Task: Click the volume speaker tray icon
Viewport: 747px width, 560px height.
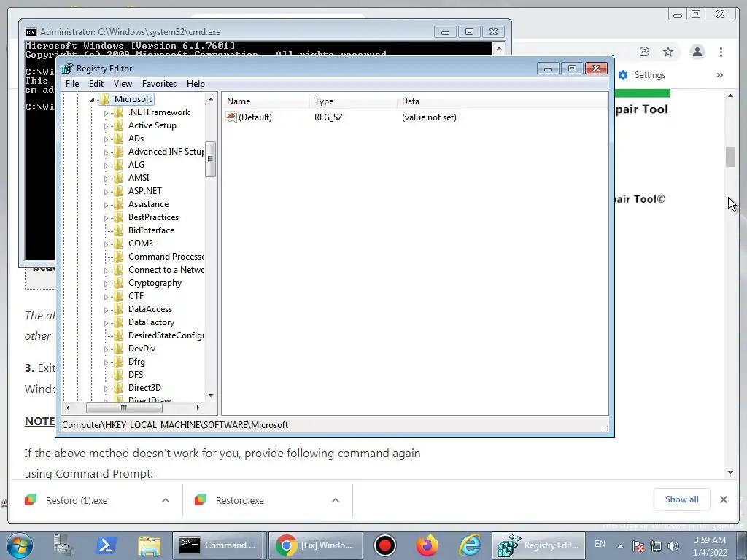Action: [x=673, y=546]
